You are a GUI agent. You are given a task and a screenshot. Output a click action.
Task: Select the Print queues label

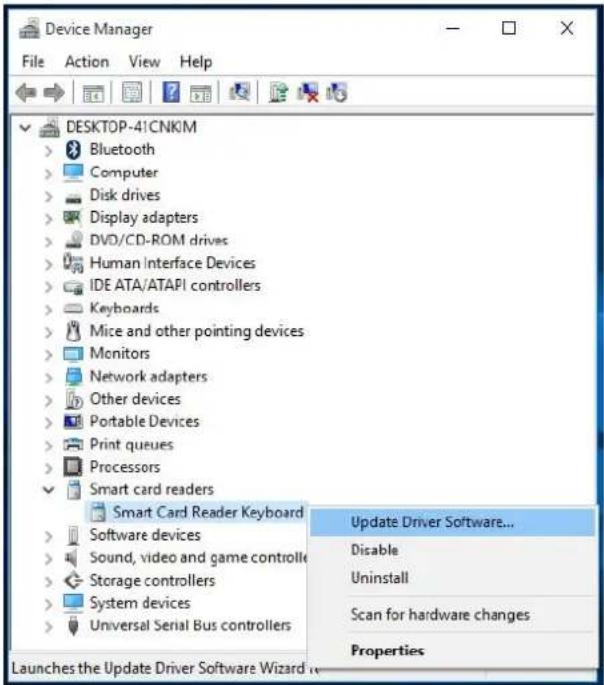tap(131, 445)
